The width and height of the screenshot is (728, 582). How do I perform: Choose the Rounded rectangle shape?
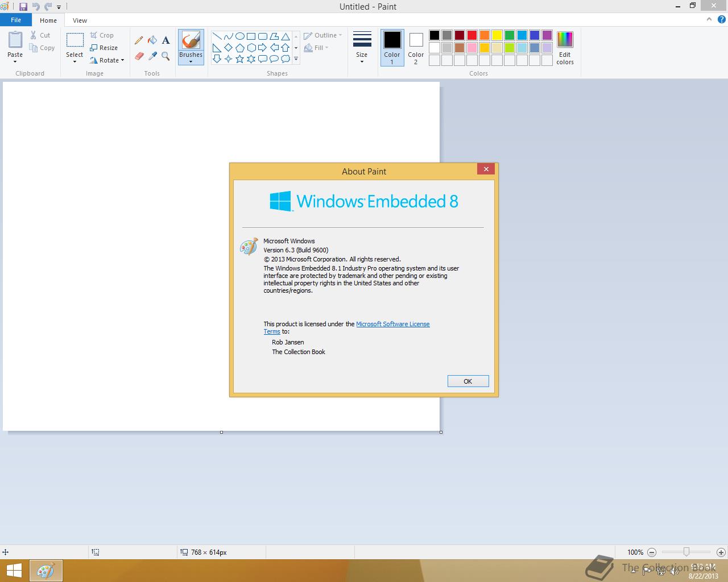pos(262,36)
